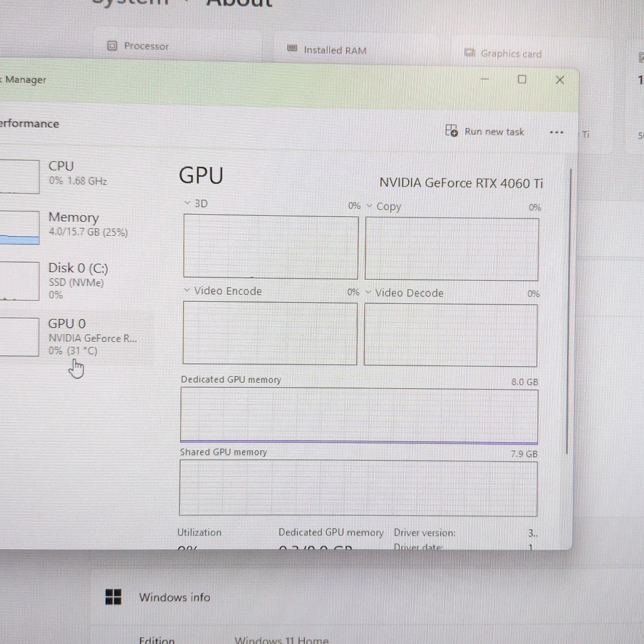644x644 pixels.
Task: Click the Processor chip icon
Action: (112, 45)
